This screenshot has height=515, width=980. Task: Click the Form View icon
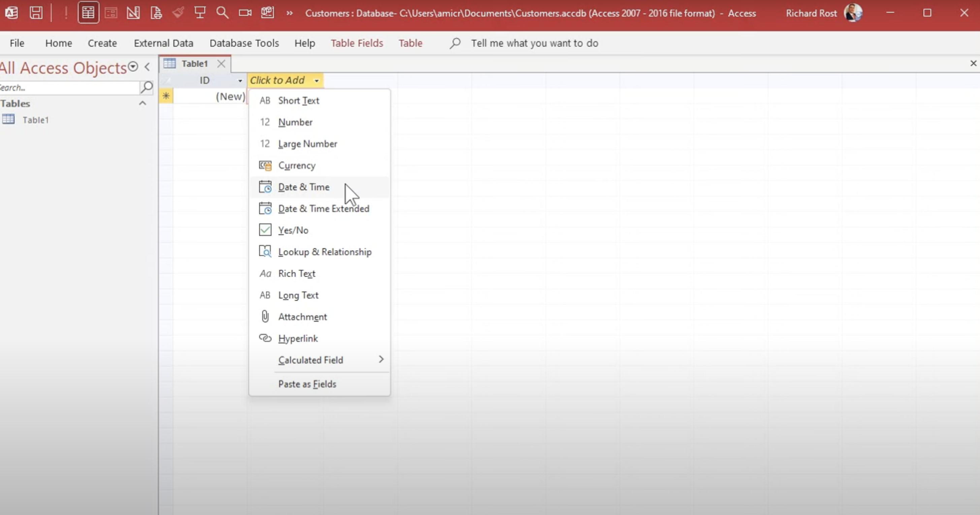click(x=111, y=13)
